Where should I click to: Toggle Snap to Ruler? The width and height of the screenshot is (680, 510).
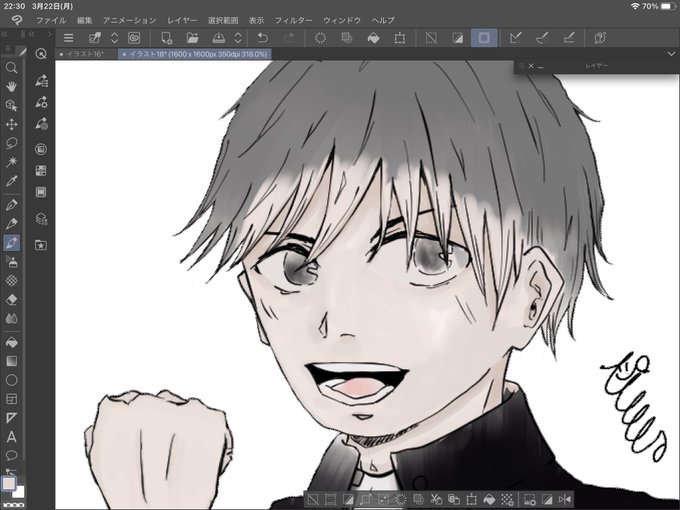(516, 38)
